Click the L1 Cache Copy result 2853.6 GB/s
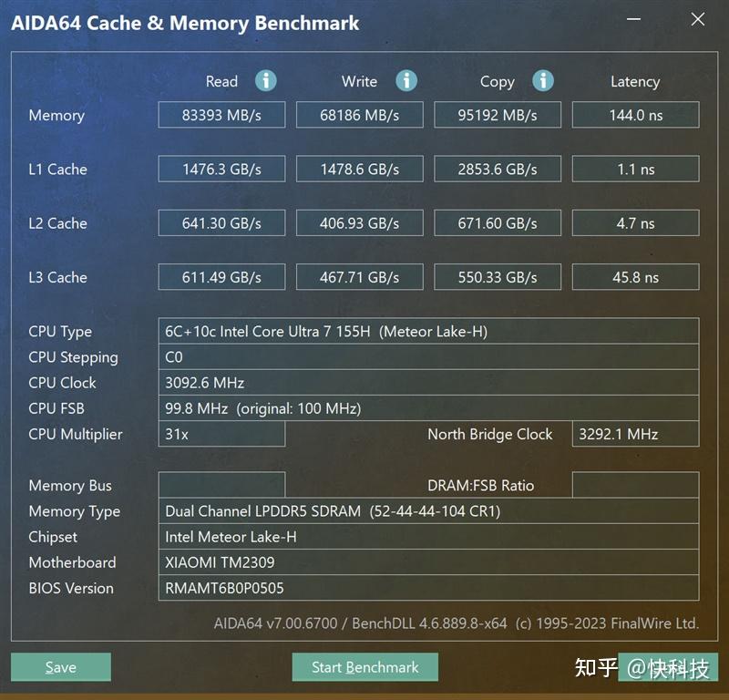This screenshot has width=729, height=700. (498, 169)
